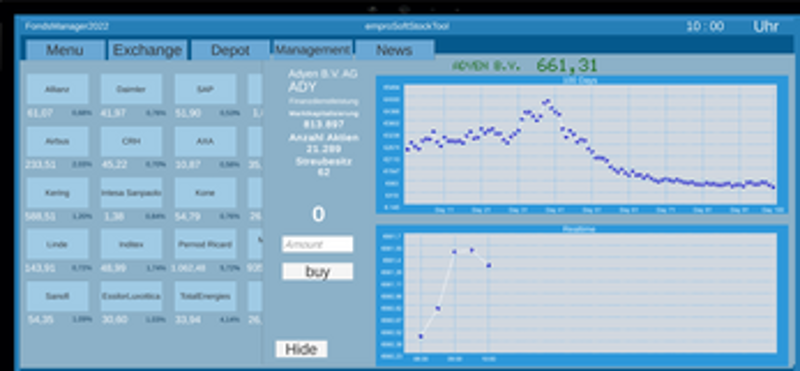The width and height of the screenshot is (800, 371).
Task: Open the News tab
Action: point(394,50)
